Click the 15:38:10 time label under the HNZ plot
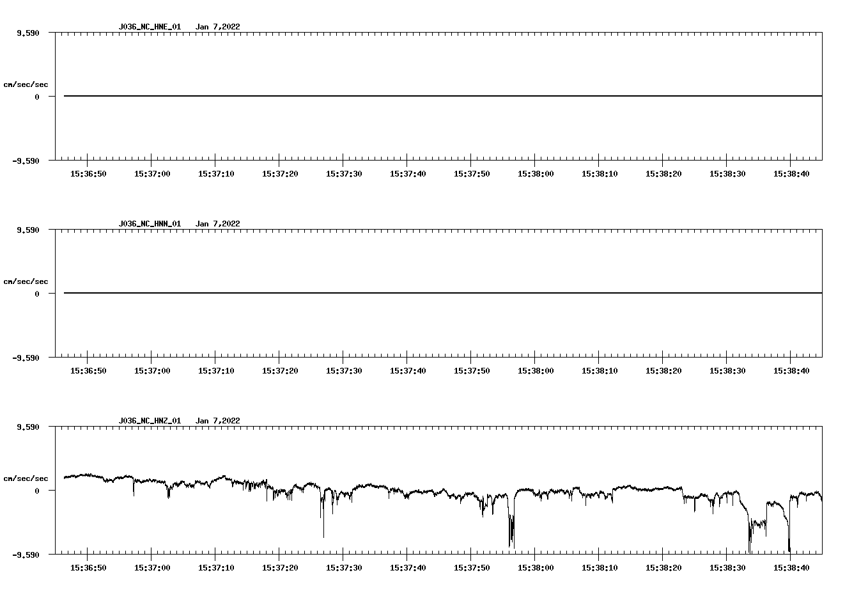The width and height of the screenshot is (868, 591). (x=600, y=568)
